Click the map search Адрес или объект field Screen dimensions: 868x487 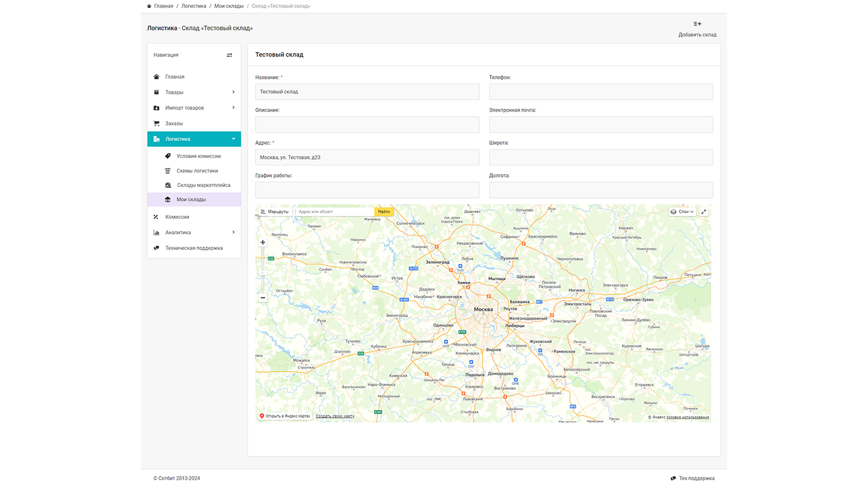pos(335,212)
